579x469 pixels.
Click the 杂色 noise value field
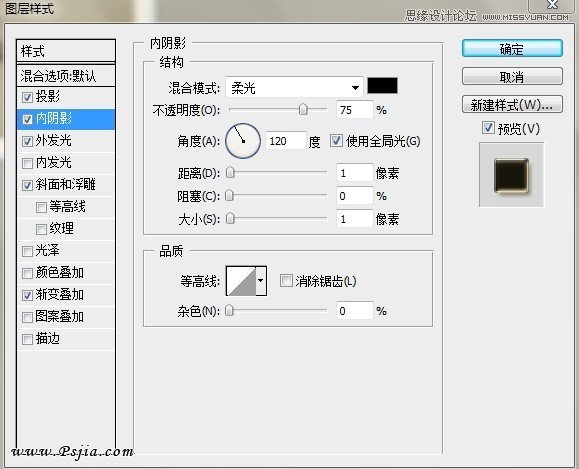[354, 311]
